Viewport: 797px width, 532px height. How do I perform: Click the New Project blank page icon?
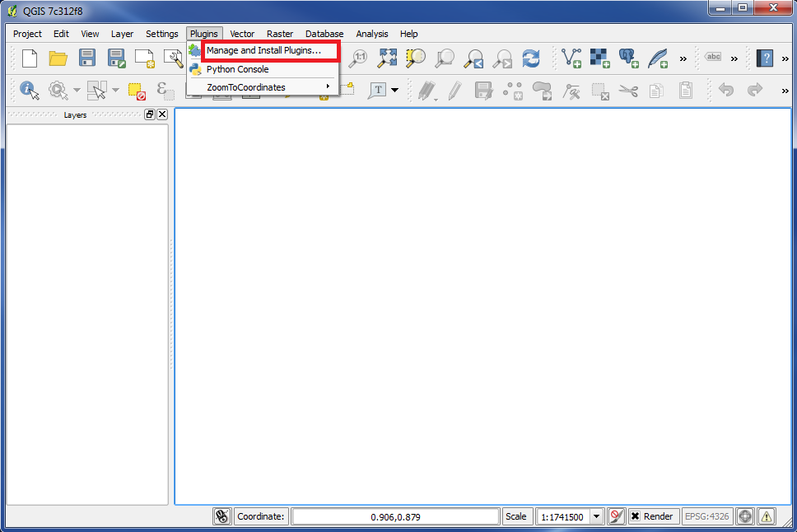click(30, 58)
